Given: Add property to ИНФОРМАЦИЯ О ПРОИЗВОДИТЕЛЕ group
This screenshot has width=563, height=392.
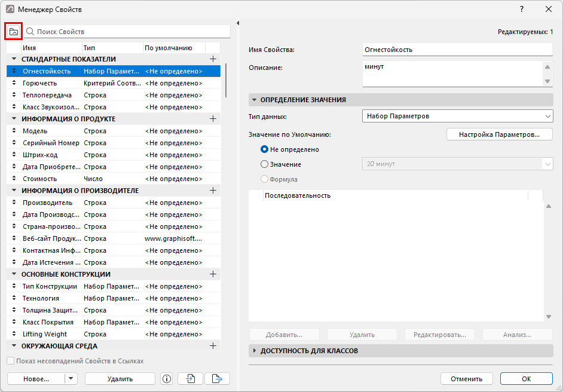Looking at the screenshot, I should [213, 191].
